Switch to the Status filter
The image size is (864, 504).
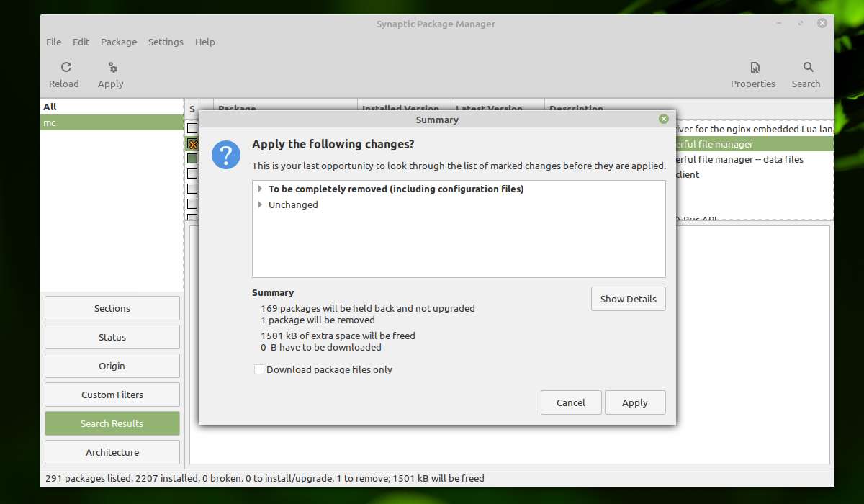pos(112,337)
